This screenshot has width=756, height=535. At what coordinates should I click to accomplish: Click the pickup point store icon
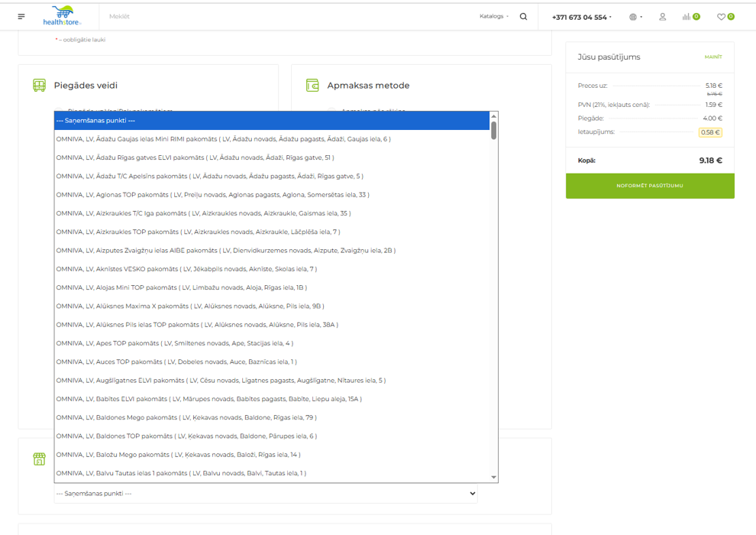click(x=39, y=459)
